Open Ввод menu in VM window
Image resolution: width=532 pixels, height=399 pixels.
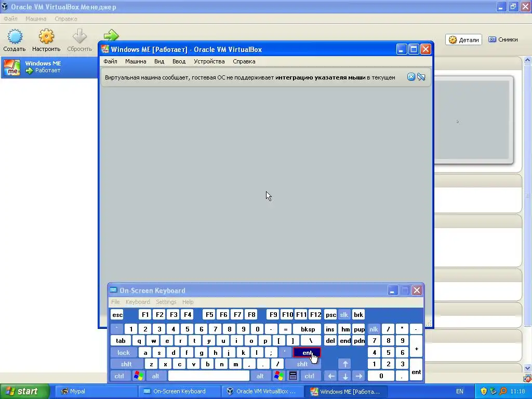point(179,61)
